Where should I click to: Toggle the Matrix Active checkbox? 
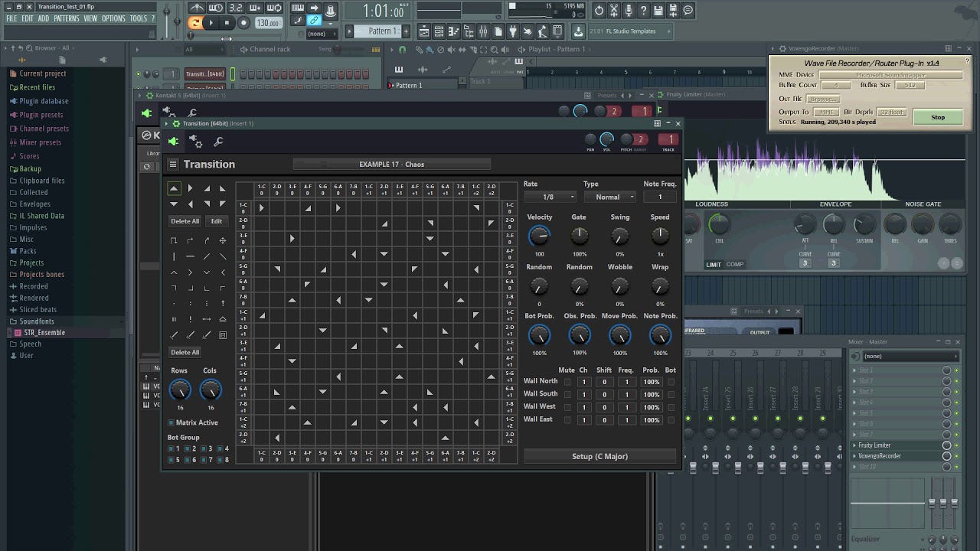point(171,422)
